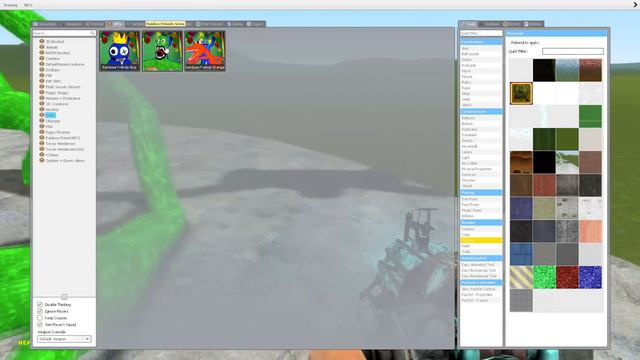640x360 pixels.
Task: Pick the black material in the top row
Action: coord(544,70)
